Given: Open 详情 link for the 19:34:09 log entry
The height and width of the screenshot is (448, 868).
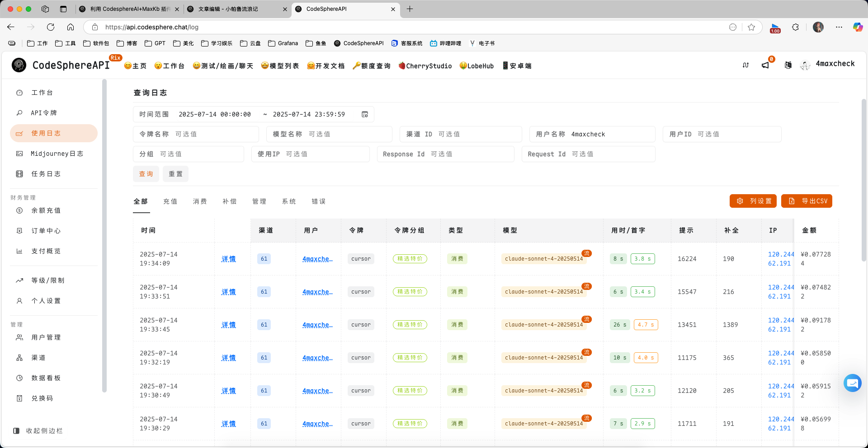Looking at the screenshot, I should (228, 259).
